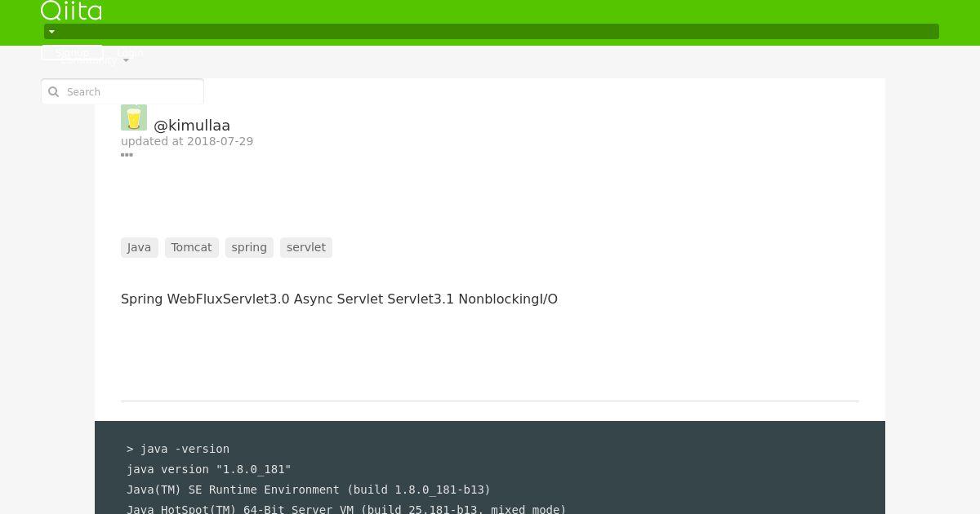Click the Signup button

72,52
